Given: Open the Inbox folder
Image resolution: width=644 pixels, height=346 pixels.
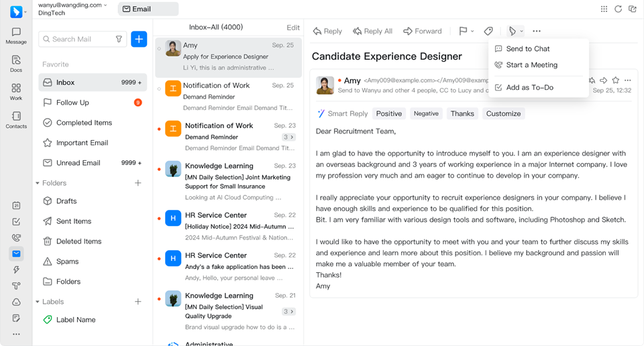Looking at the screenshot, I should click(93, 82).
